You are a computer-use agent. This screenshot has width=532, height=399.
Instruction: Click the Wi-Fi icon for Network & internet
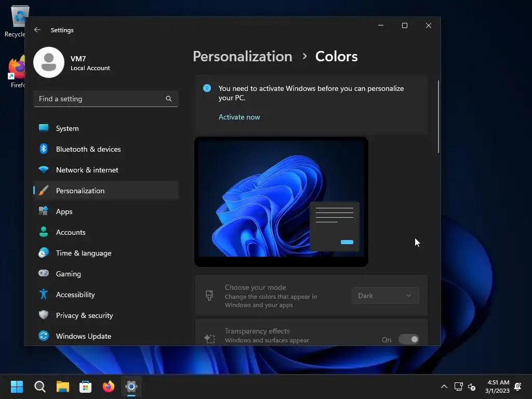[x=44, y=169]
